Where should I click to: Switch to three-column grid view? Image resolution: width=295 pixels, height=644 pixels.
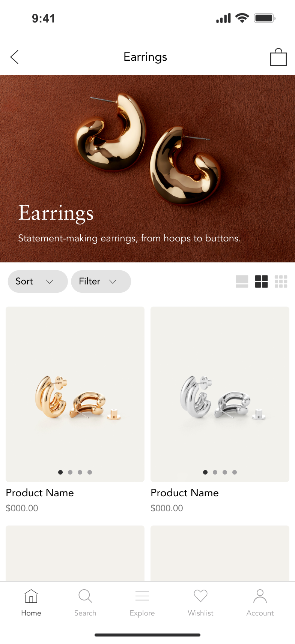click(x=281, y=282)
